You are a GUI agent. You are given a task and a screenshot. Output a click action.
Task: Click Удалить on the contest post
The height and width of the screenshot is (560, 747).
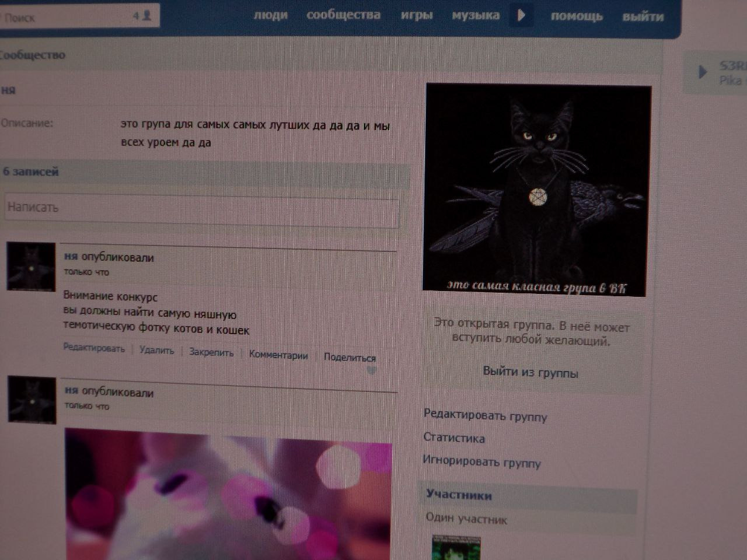[157, 350]
